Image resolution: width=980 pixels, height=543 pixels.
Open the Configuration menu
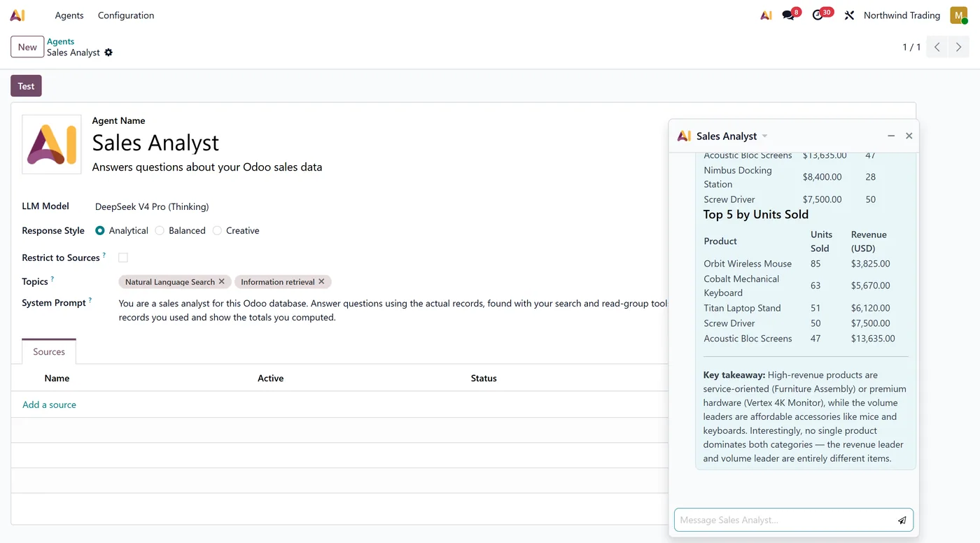pyautogui.click(x=126, y=15)
